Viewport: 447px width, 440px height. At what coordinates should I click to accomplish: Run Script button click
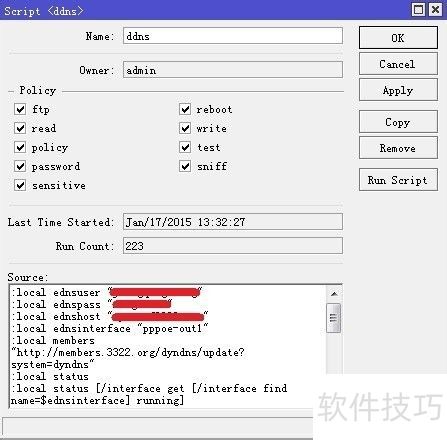[398, 180]
